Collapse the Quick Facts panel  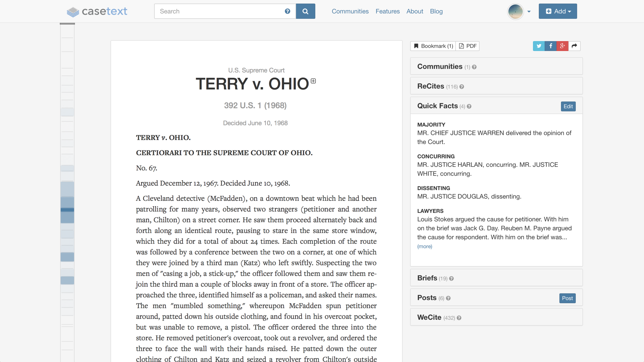(x=496, y=106)
